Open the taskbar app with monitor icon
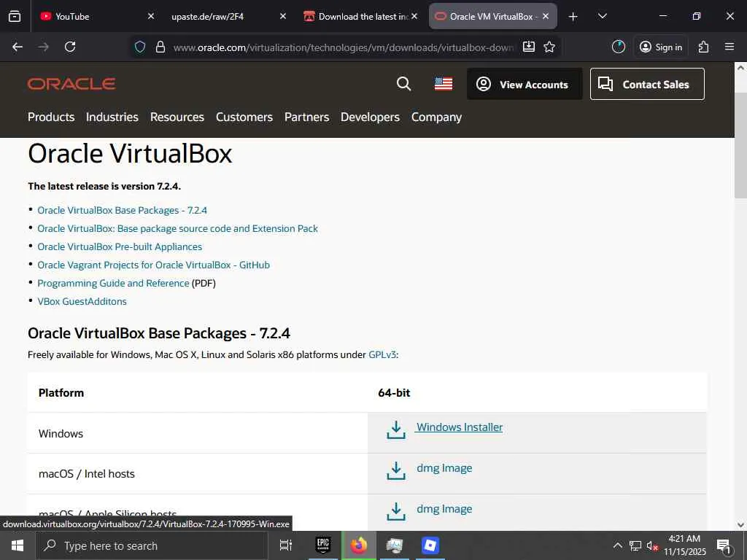Screen dimensions: 747x560 [395, 545]
